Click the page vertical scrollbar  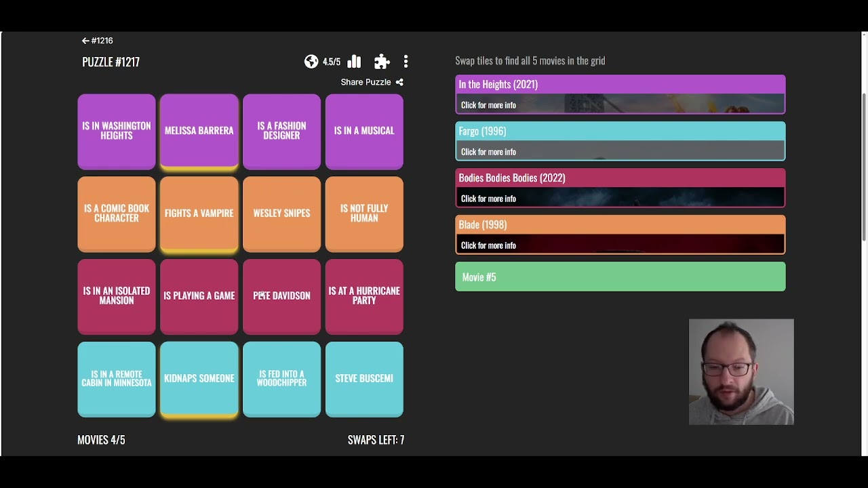[x=864, y=166]
